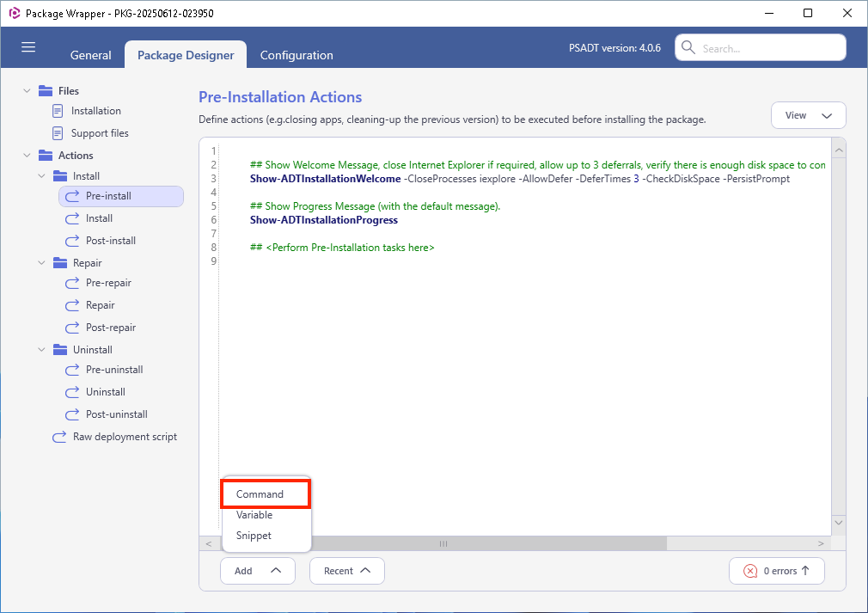The image size is (868, 613).
Task: Focus the Search input field
Action: coord(760,48)
